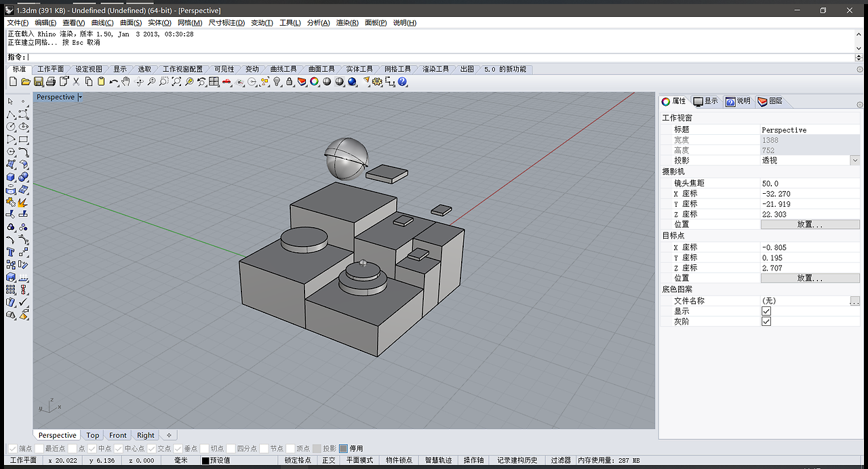Pick the blue Box solid tool
This screenshot has height=469, width=868.
click(11, 176)
